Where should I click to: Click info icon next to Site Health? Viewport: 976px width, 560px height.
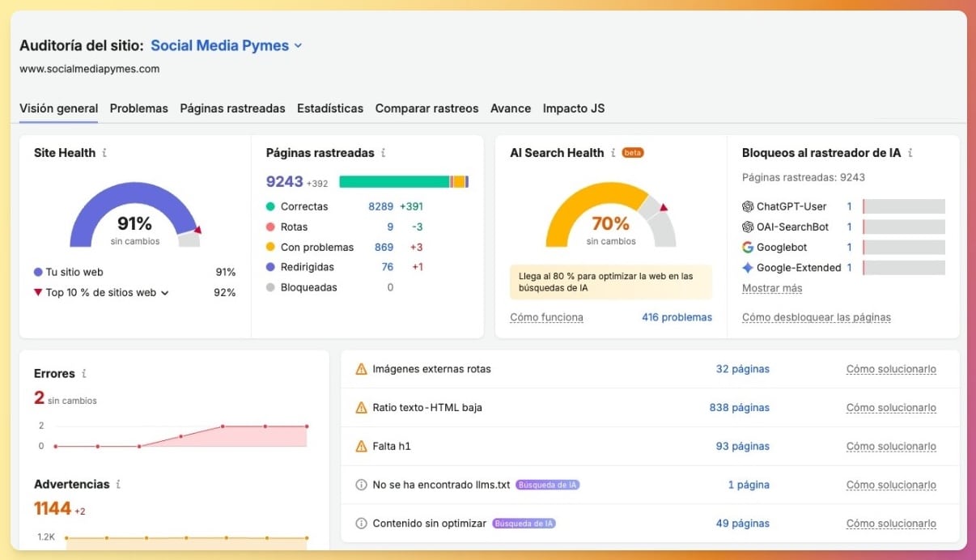click(x=104, y=153)
